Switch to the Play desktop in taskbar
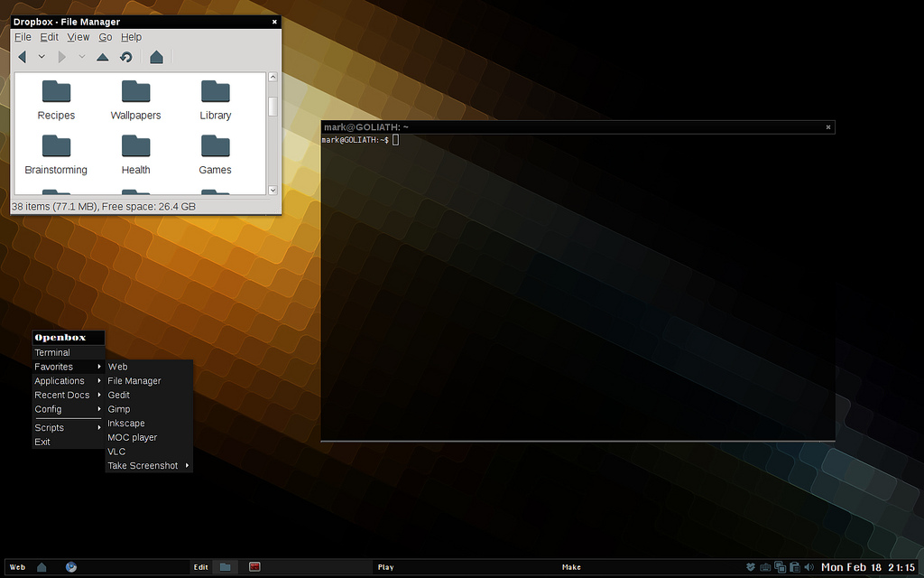924x578 pixels. [386, 567]
